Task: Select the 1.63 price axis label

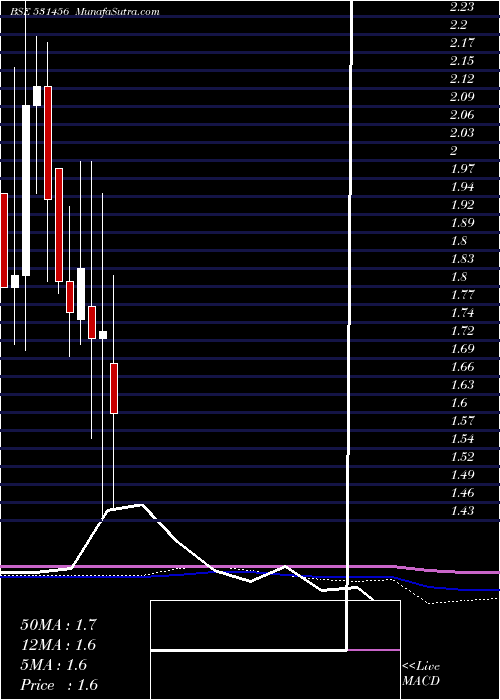Action: [462, 385]
